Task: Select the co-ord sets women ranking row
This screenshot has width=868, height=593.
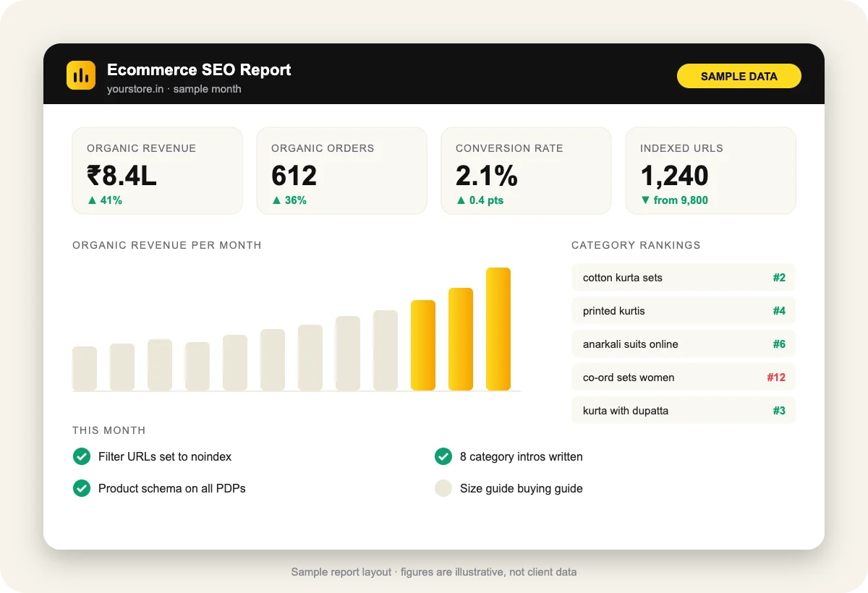Action: click(684, 377)
